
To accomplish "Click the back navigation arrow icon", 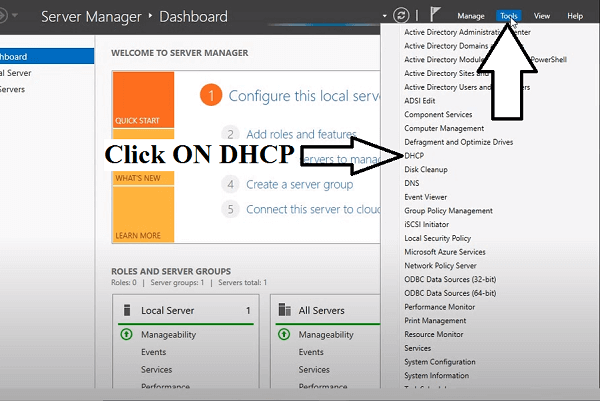I will [3, 16].
